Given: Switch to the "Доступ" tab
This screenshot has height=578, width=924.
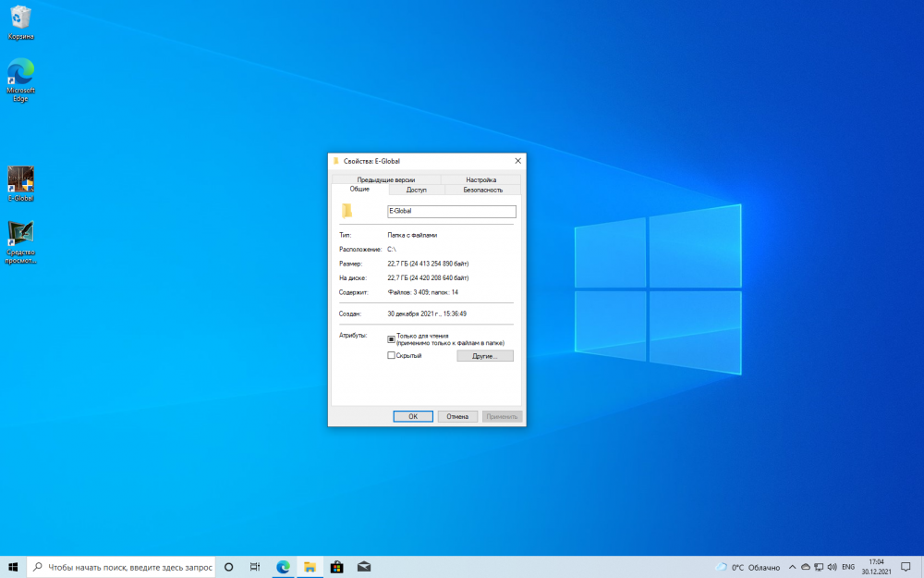Looking at the screenshot, I should point(416,190).
